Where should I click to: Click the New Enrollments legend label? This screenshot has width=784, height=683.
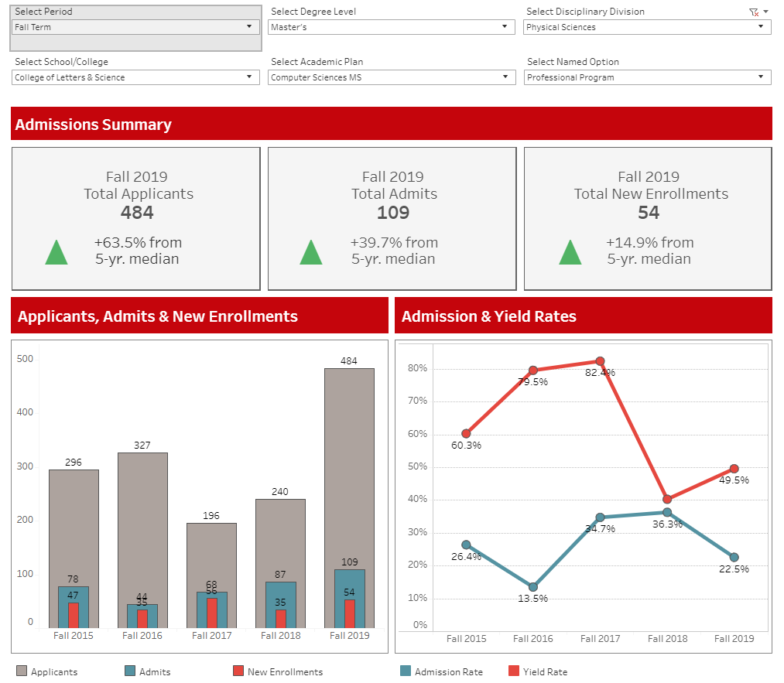285,672
